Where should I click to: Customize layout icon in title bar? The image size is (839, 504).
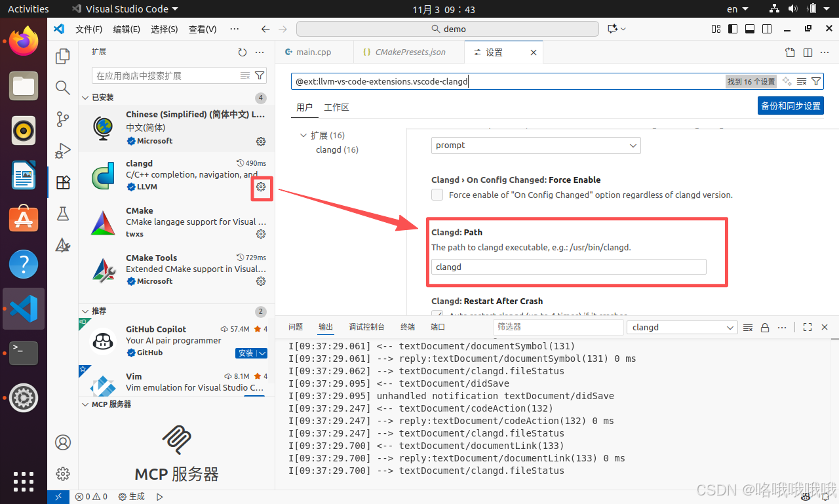(716, 29)
